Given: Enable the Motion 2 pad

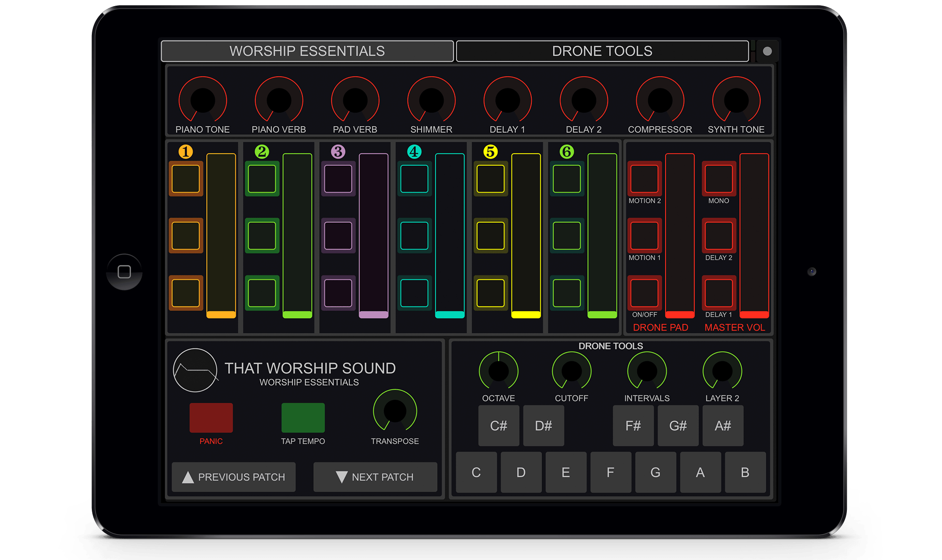Looking at the screenshot, I should 644,179.
